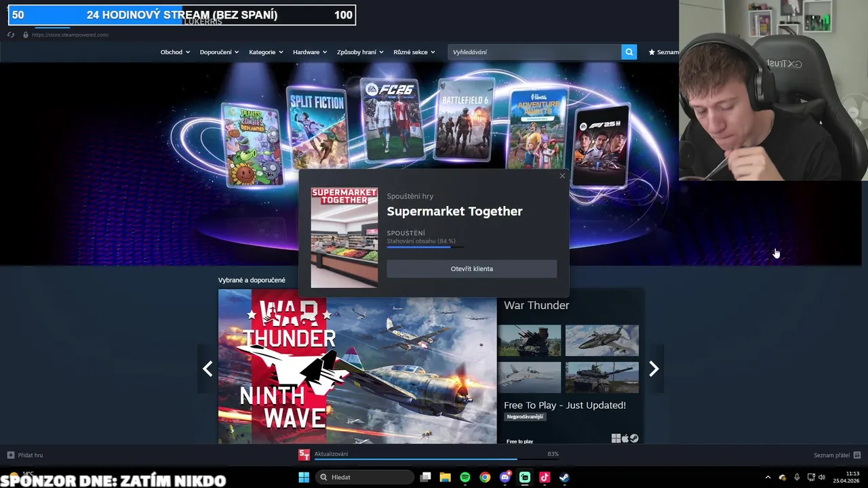Open the Windows Start menu
The height and width of the screenshot is (488, 868).
[x=304, y=477]
